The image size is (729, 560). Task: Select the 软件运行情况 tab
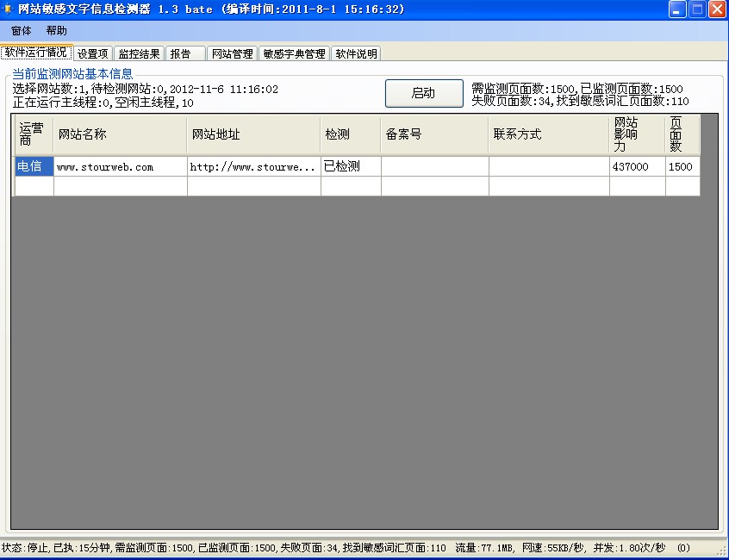pyautogui.click(x=36, y=53)
